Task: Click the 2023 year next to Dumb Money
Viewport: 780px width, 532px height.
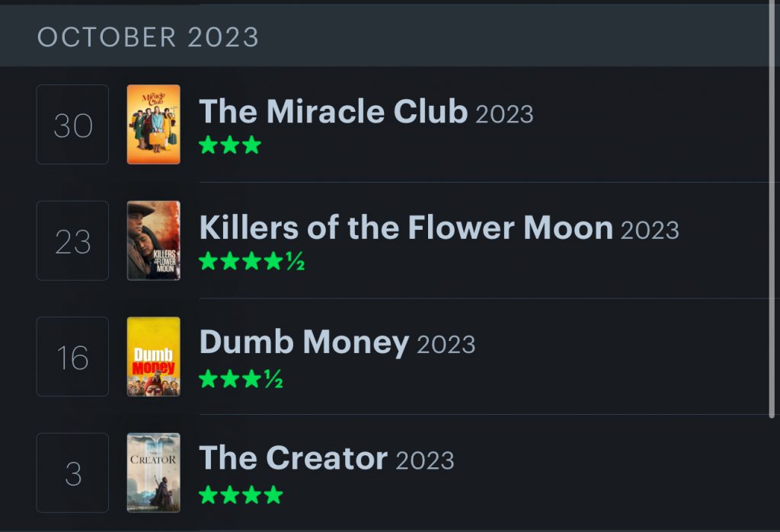Action: click(x=446, y=345)
